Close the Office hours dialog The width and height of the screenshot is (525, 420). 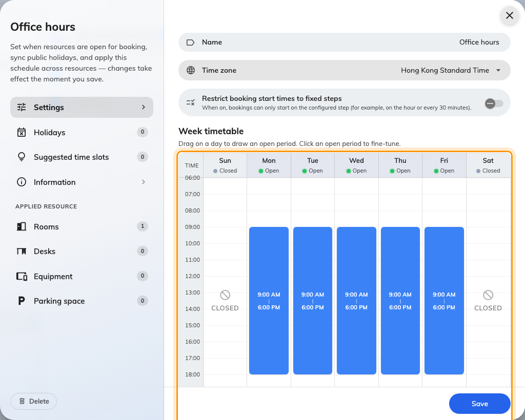(510, 15)
